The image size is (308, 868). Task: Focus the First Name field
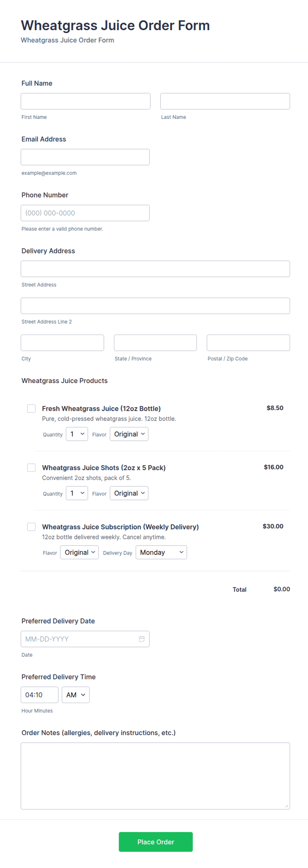pyautogui.click(x=85, y=101)
